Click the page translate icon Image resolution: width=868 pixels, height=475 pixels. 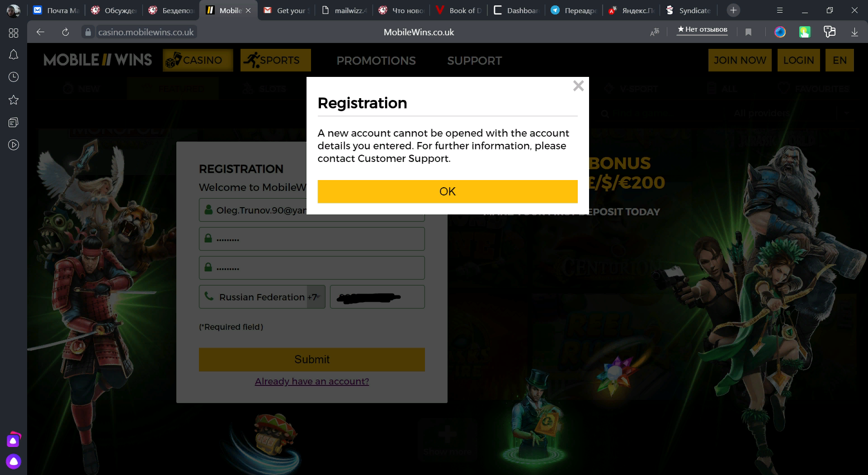coord(655,32)
